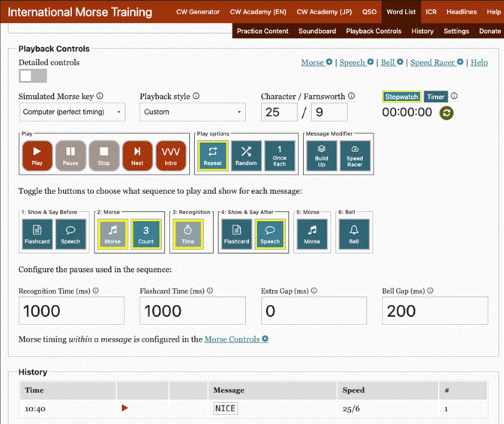Jump to History in submenu
The width and height of the screenshot is (504, 424).
[422, 31]
